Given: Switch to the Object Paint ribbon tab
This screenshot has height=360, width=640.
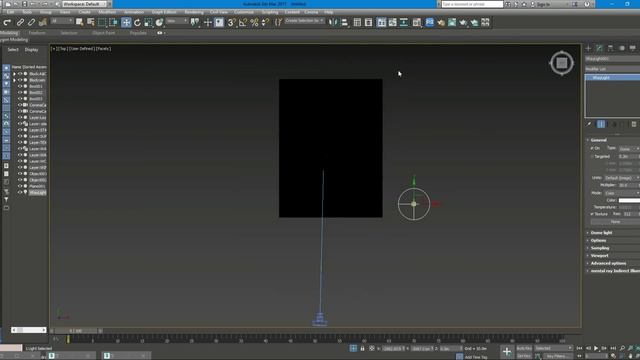Looking at the screenshot, I should tap(104, 33).
